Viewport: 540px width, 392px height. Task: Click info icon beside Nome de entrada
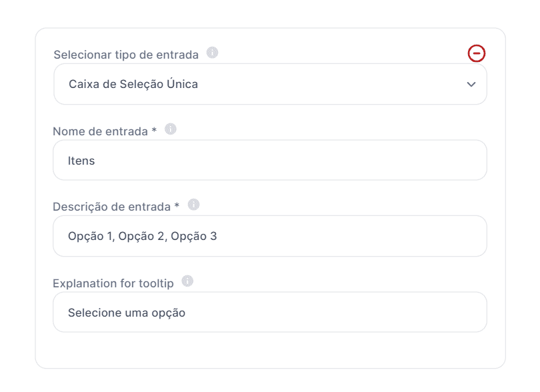point(170,129)
